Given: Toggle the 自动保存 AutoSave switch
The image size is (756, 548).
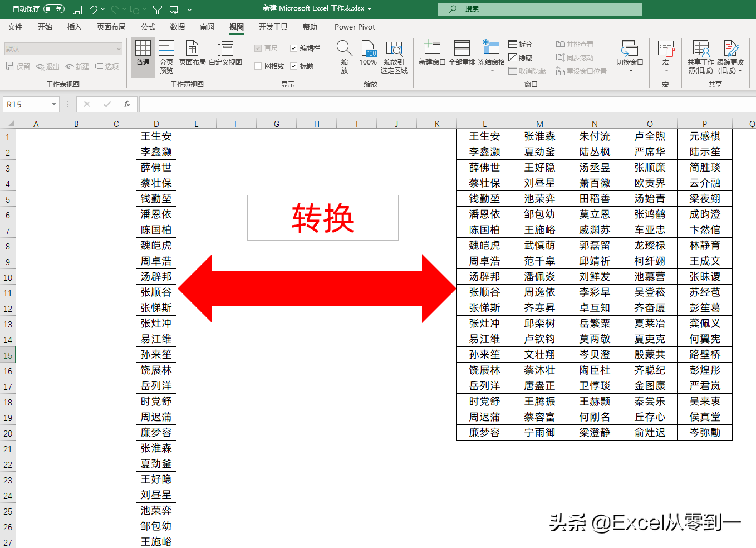Looking at the screenshot, I should pyautogui.click(x=54, y=9).
